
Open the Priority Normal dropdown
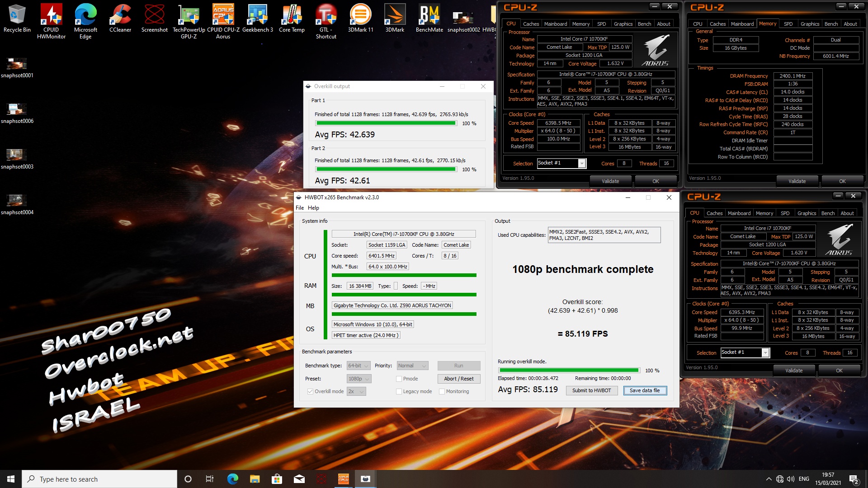point(412,366)
